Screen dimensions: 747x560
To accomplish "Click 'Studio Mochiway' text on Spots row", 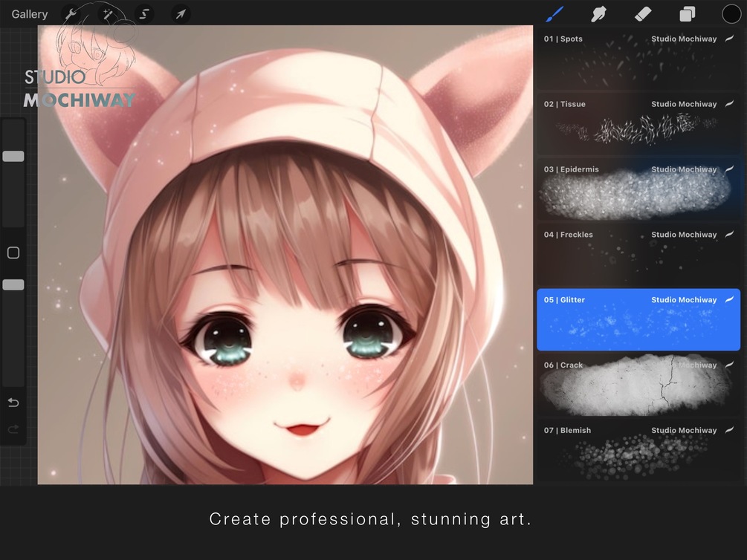I will pos(684,39).
